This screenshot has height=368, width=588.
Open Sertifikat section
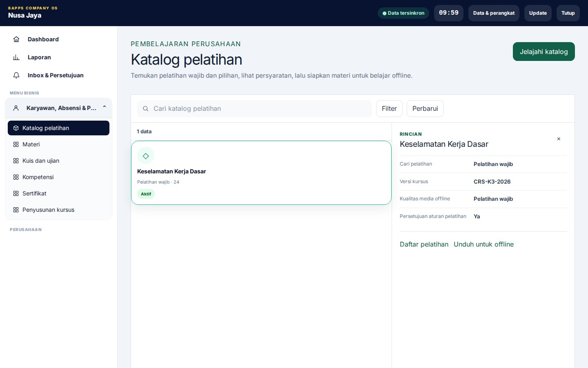pos(58,193)
